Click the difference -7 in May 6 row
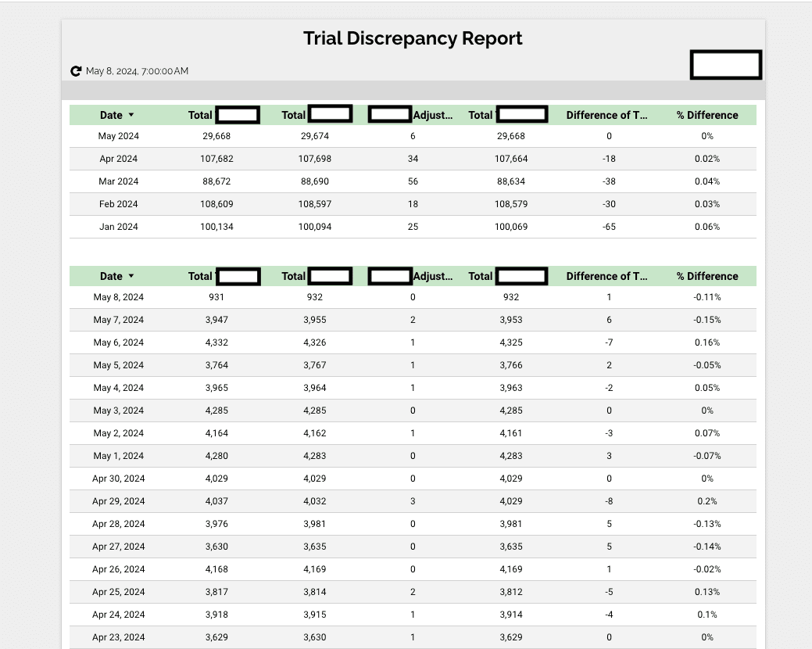The height and width of the screenshot is (649, 812). coord(609,342)
